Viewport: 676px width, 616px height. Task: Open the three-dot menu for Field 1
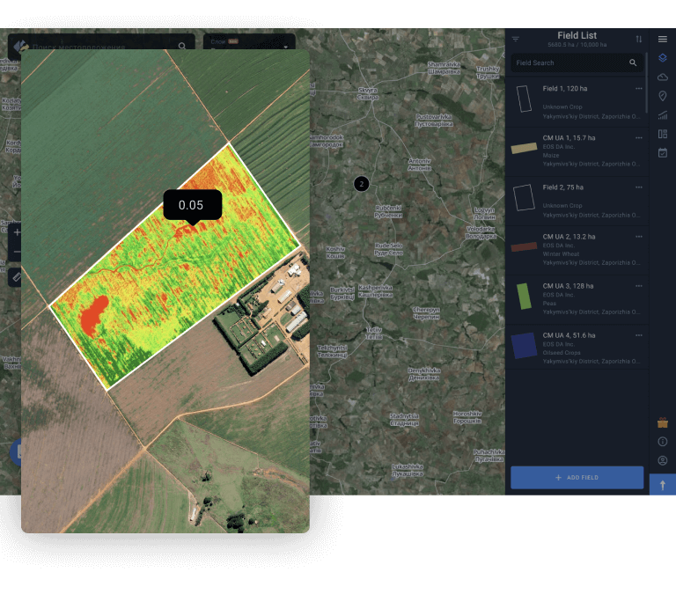pos(639,89)
